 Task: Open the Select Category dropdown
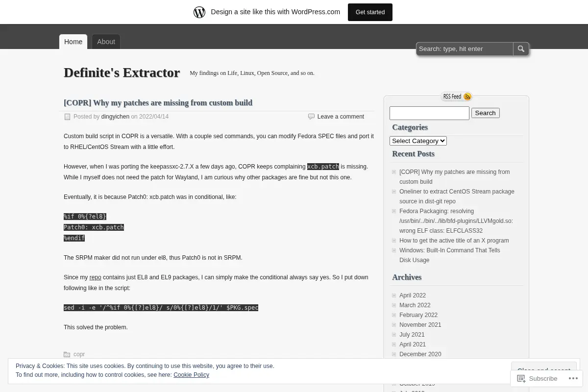418,141
